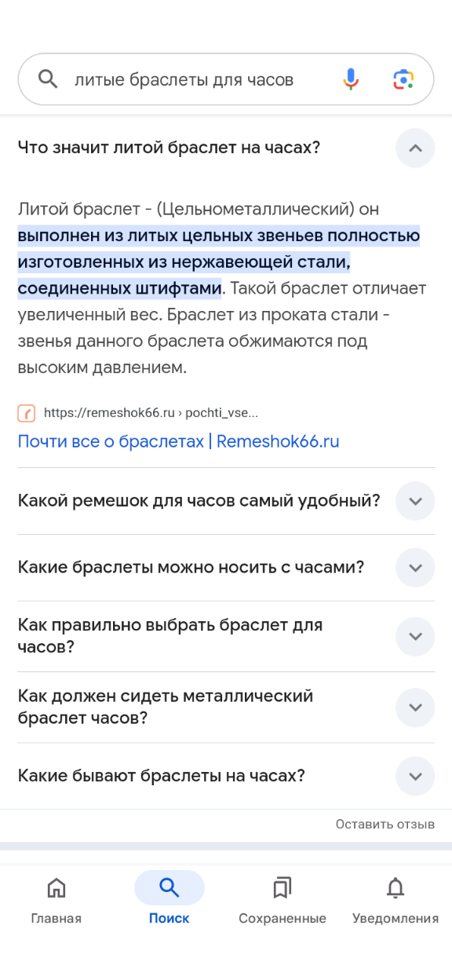Expand 'Какой ремешок для часов самый удобный?'
Screen dimensions: 452x980
point(415,501)
